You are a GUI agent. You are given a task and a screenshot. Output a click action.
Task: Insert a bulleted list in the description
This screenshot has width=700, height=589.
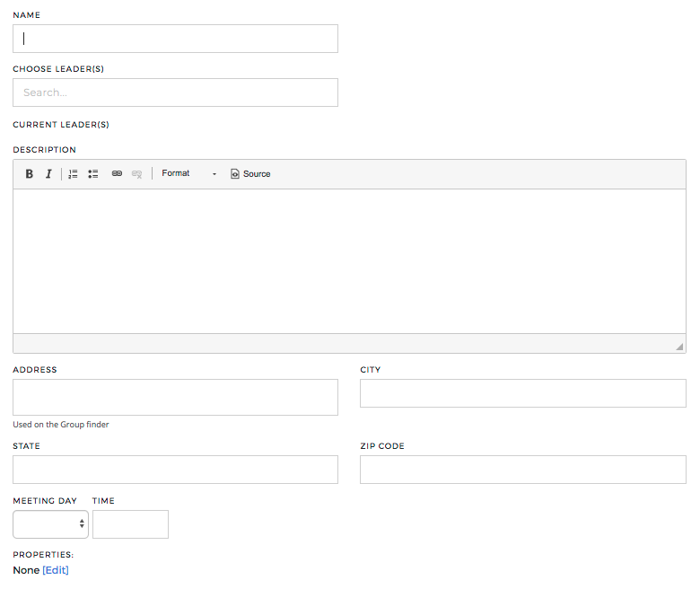92,173
